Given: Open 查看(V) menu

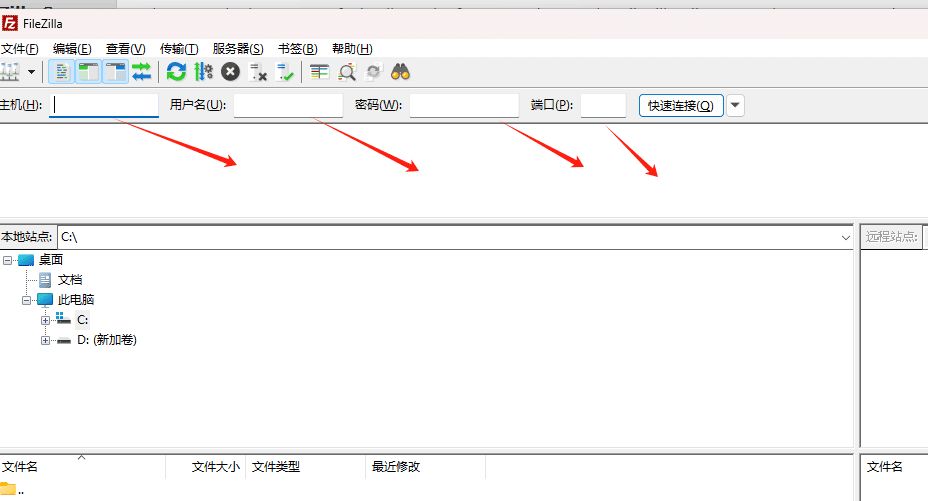Looking at the screenshot, I should (125, 49).
